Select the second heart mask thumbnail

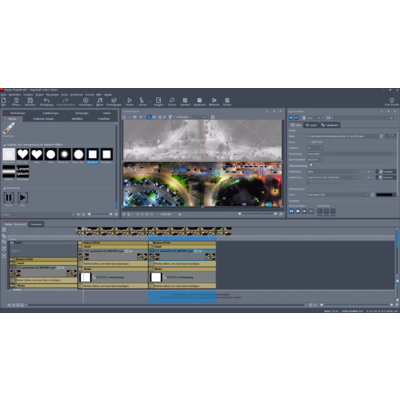tap(37, 154)
